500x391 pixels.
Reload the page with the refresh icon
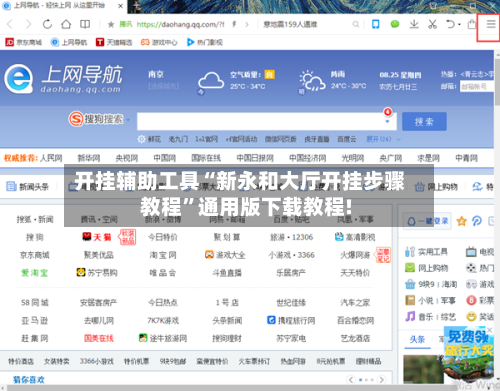(47, 24)
